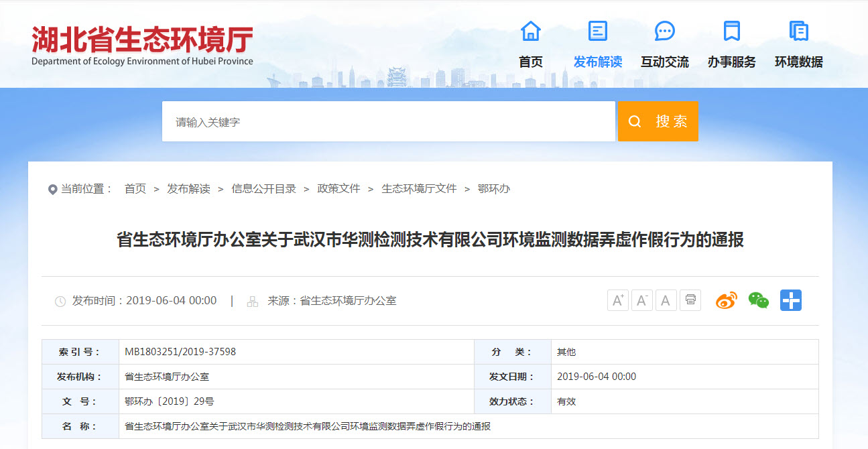Screen dimensions: 868x449
Task: Click the orange 搜索 search button
Action: point(658,121)
